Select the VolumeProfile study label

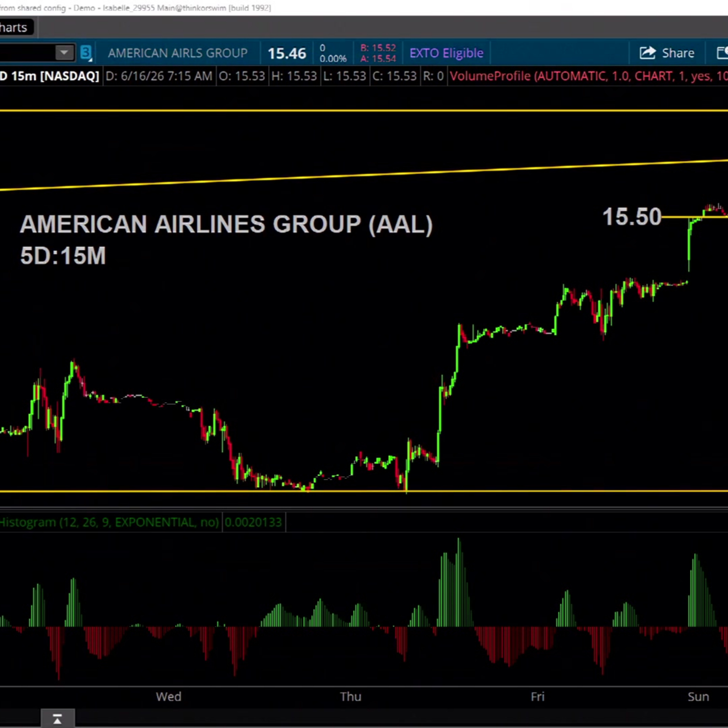point(588,76)
